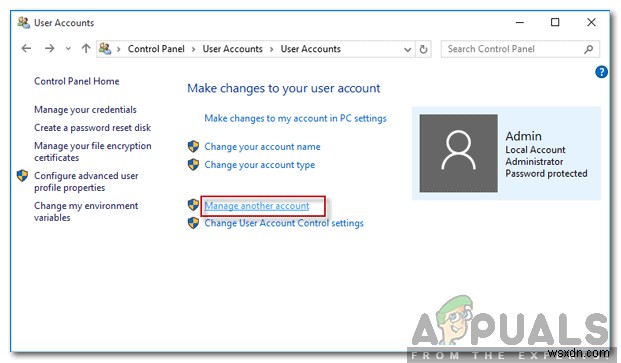Refresh the Control Panel view

pos(423,49)
